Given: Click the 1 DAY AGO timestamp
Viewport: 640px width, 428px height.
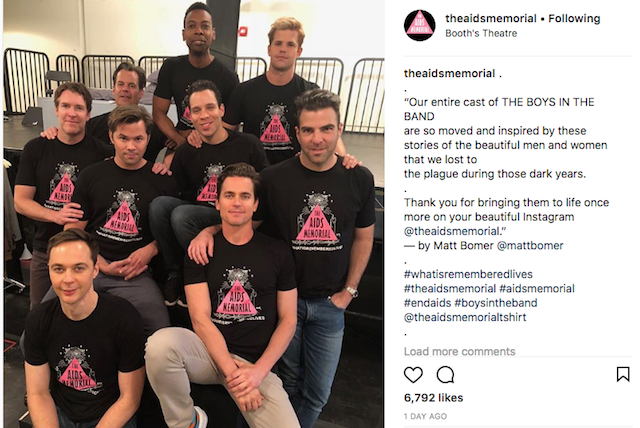Looking at the screenshot, I should pyautogui.click(x=425, y=417).
